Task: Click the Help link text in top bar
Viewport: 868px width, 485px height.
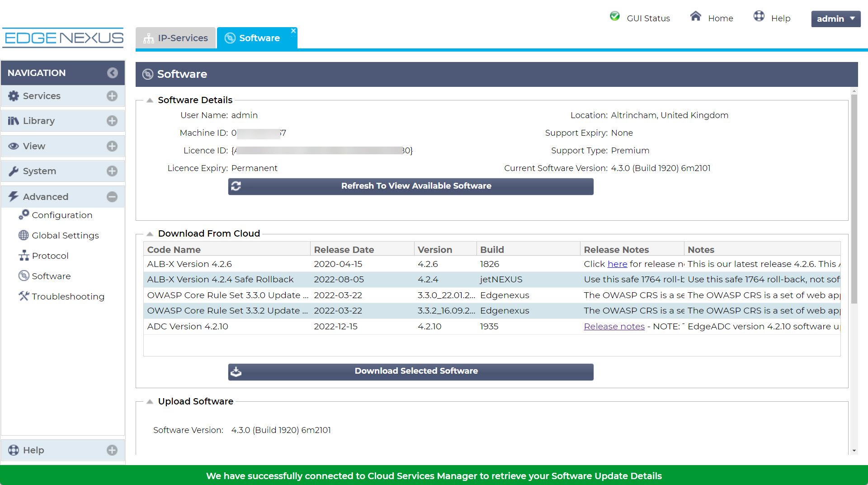Action: 780,18
